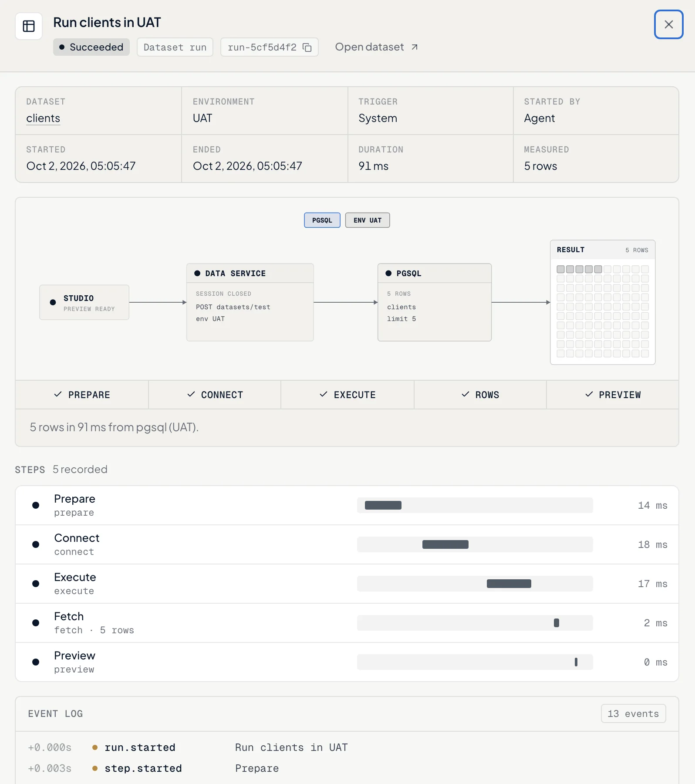Click the started time Oct 2, 2026, 05:05:47

[x=81, y=166]
